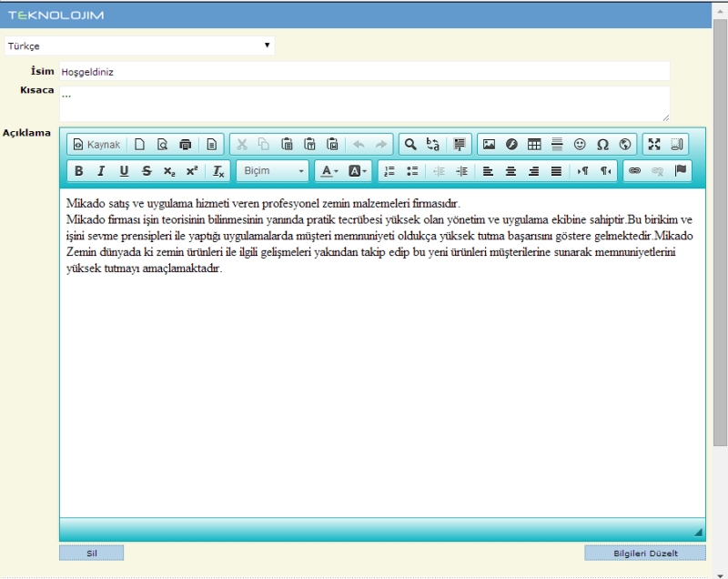Undo the last edit
Image resolution: width=728 pixels, height=579 pixels.
coord(359,145)
